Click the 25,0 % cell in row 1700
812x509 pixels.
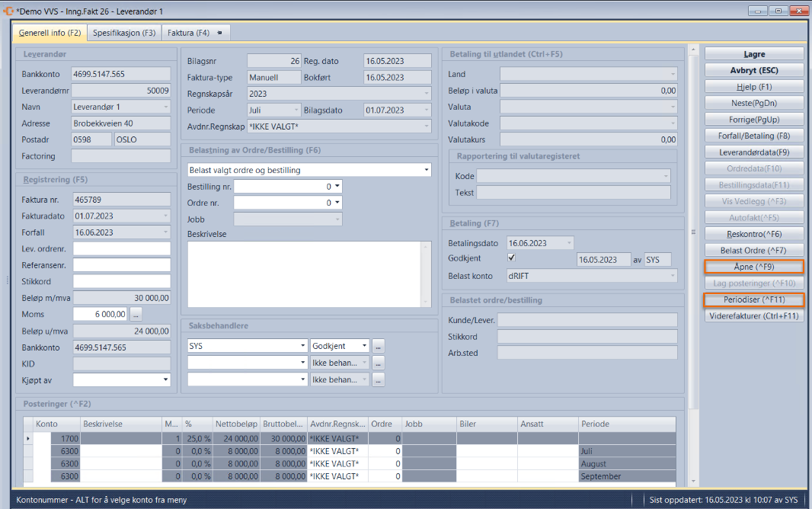[197, 439]
